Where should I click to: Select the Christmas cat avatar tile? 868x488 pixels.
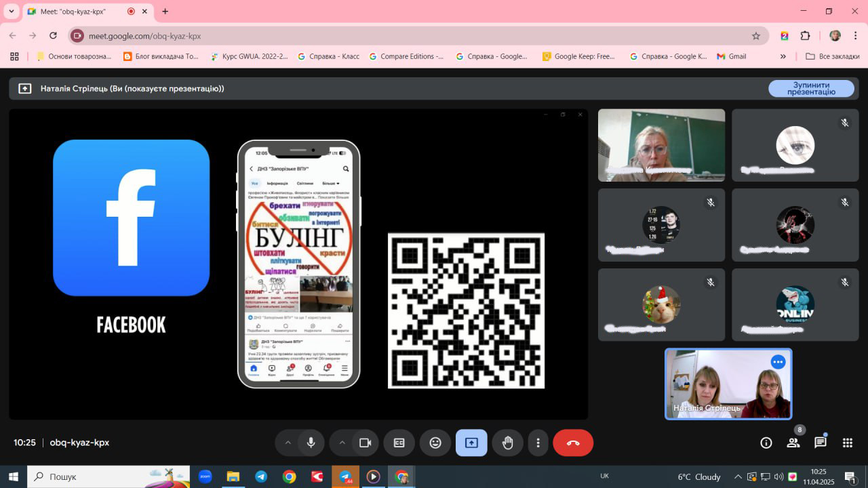[661, 304]
